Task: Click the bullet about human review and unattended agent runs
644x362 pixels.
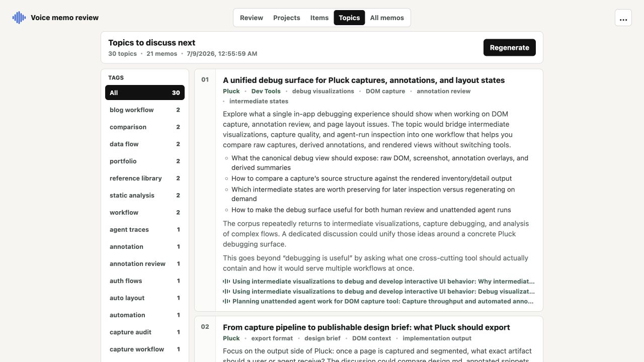Action: click(371, 210)
